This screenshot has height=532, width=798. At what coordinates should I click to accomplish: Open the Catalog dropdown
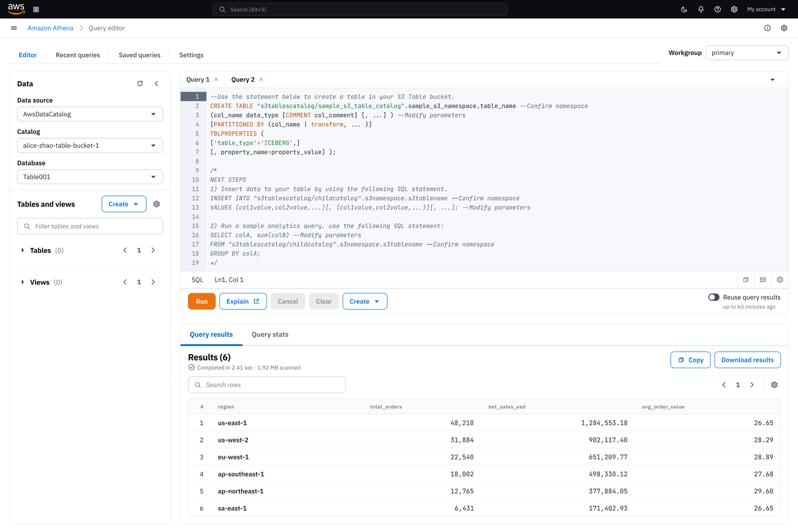[x=90, y=145]
